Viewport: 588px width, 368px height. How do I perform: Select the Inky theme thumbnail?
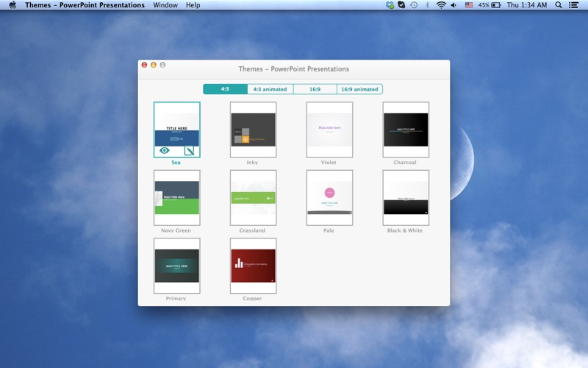click(x=253, y=130)
